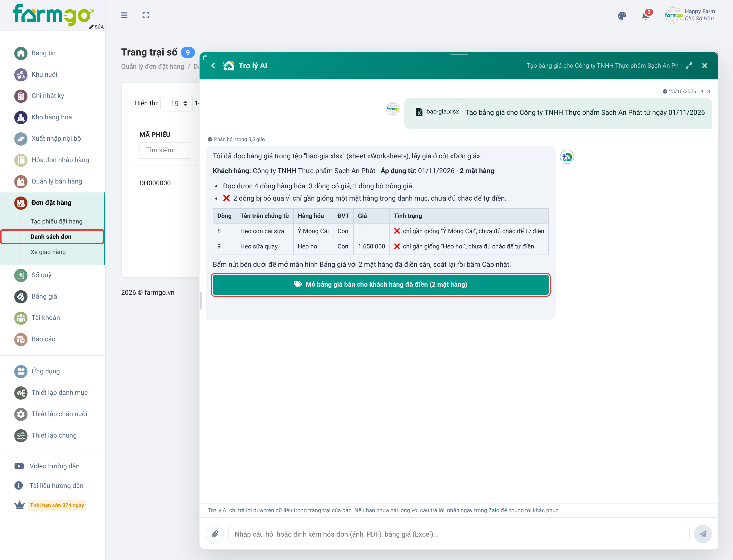The image size is (733, 560).
Task: Open Bảng giá in sidebar
Action: [x=44, y=296]
